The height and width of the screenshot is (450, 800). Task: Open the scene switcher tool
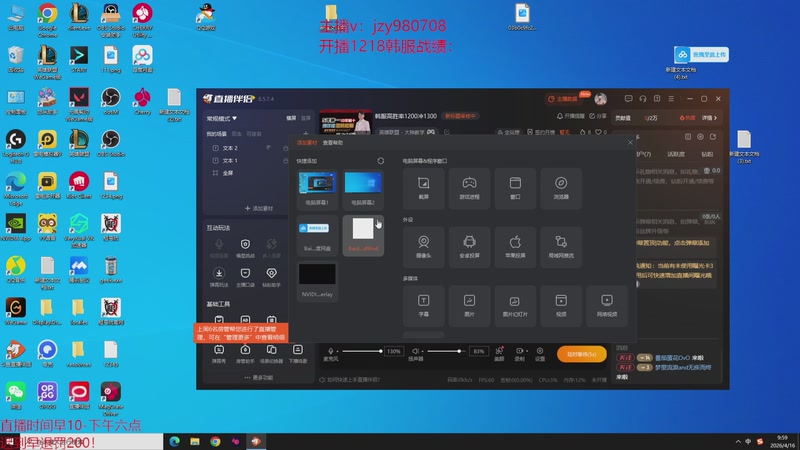pos(271,354)
